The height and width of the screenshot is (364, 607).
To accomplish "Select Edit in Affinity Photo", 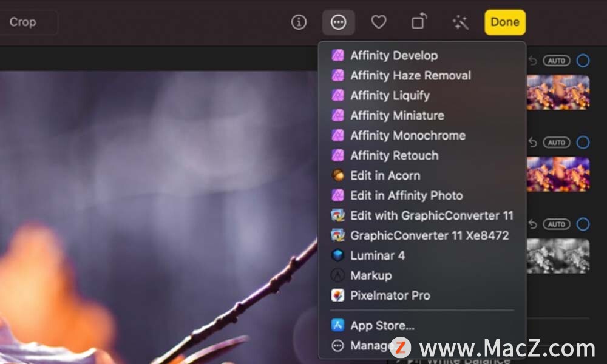I will pos(422,195).
